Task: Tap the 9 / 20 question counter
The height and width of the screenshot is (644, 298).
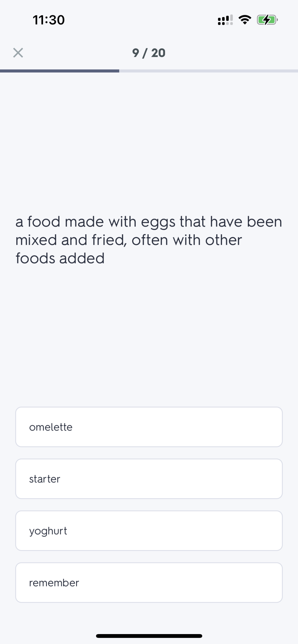Action: coord(149,53)
